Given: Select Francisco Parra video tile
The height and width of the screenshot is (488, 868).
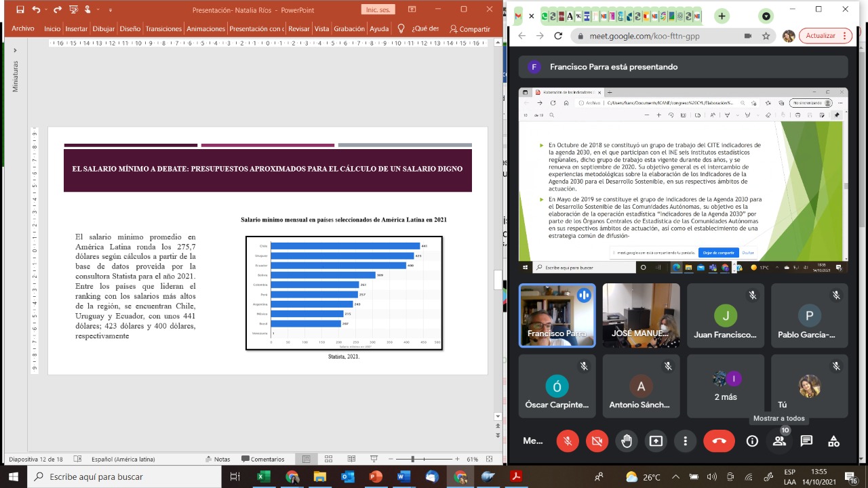Looking at the screenshot, I should 557,315.
